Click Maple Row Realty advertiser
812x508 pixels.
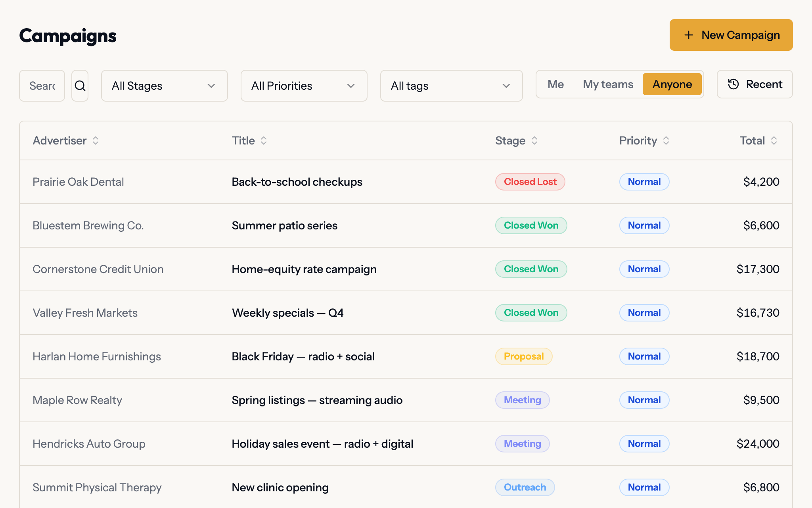77,400
